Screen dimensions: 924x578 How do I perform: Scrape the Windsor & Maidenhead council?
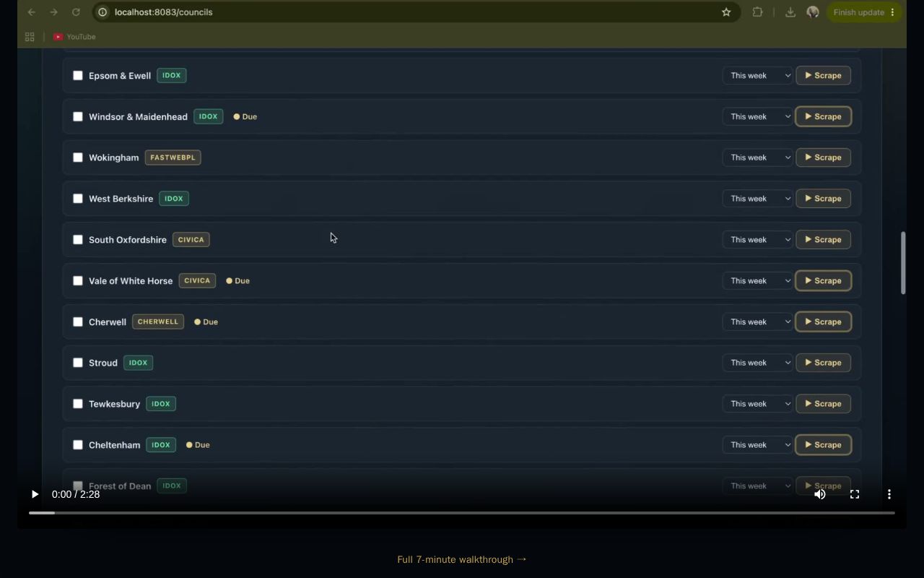pos(824,116)
